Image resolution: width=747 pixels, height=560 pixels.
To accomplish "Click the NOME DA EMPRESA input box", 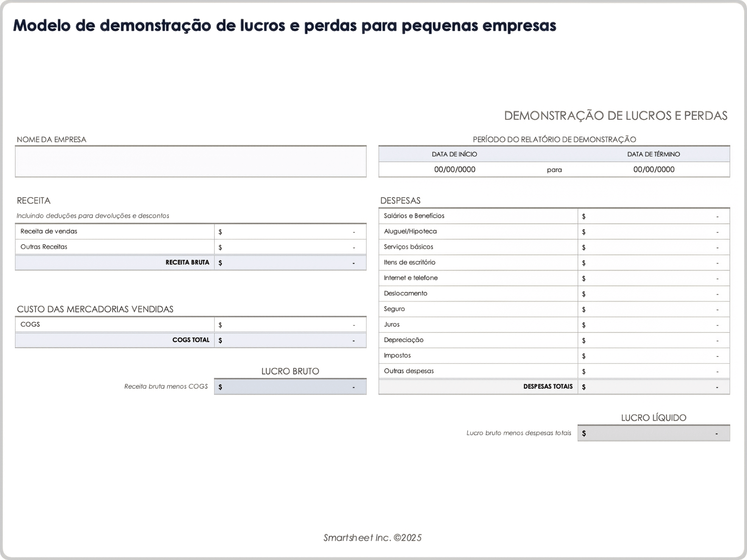I will (191, 161).
